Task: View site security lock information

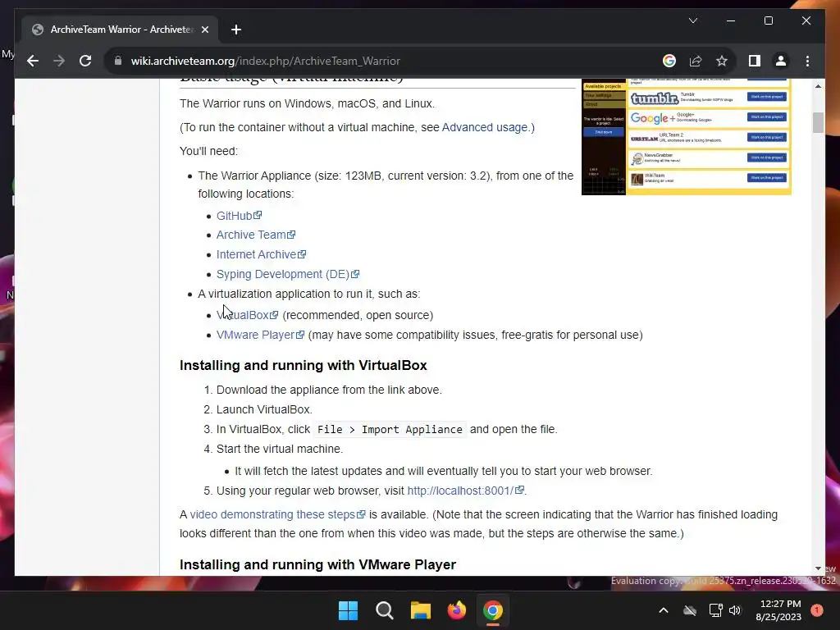Action: pos(118,61)
